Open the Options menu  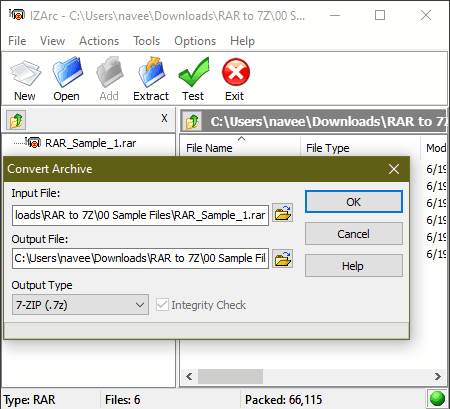195,41
